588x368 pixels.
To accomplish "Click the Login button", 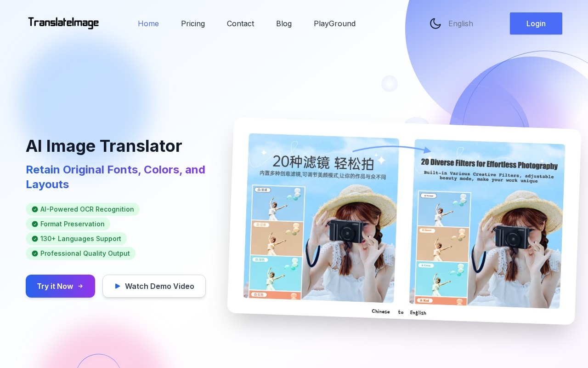I will point(536,23).
